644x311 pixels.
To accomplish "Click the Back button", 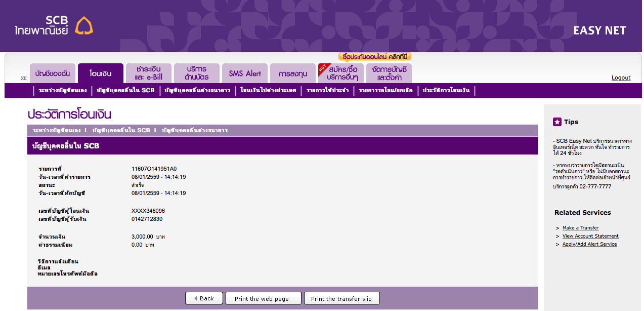I will (x=204, y=298).
